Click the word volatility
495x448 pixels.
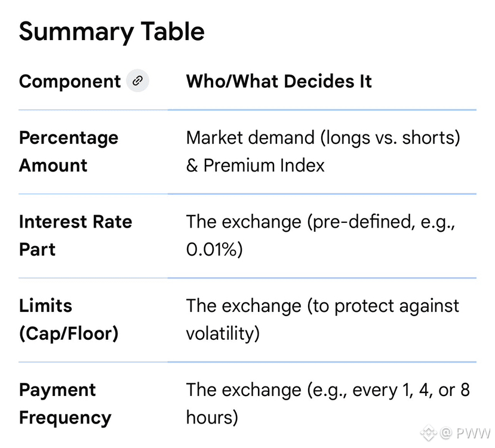[223, 333]
